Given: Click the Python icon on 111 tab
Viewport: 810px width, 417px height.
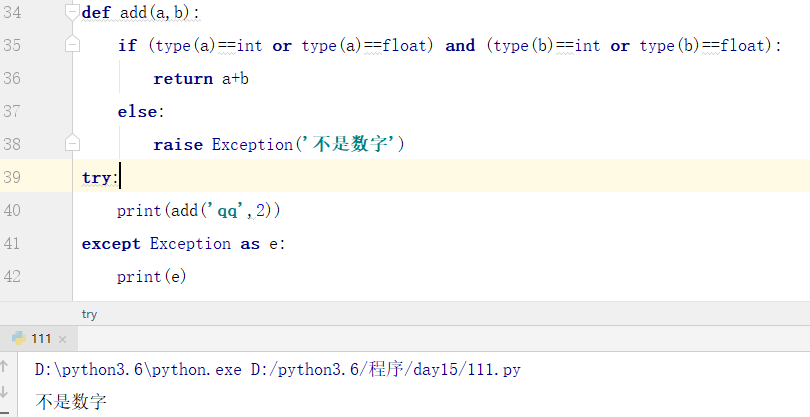Looking at the screenshot, I should point(19,338).
